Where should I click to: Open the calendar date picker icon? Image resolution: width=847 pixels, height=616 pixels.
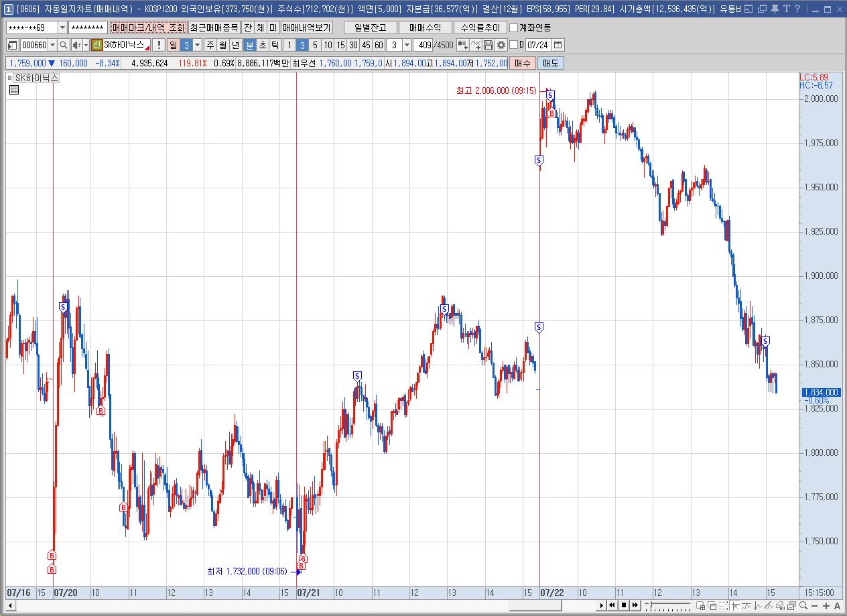pyautogui.click(x=558, y=45)
